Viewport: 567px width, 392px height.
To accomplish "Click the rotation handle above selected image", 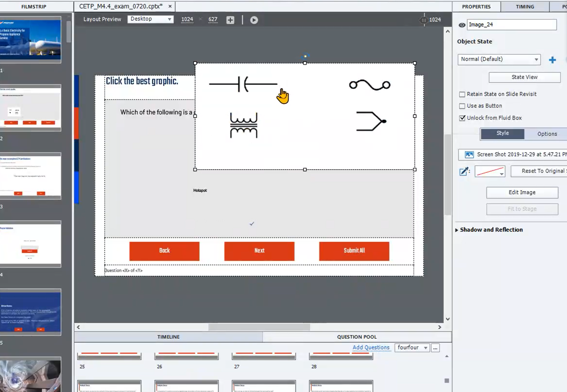I will (305, 56).
